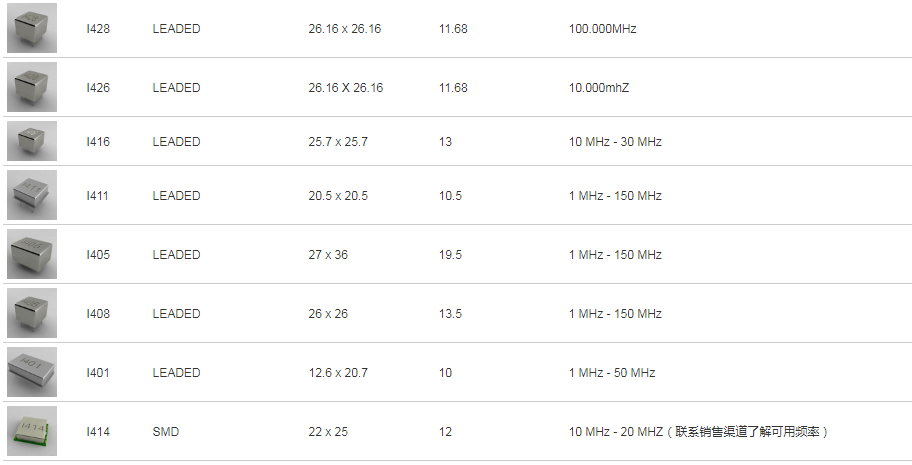Click the I411 model text
The height and width of the screenshot is (465, 912).
[x=97, y=196]
